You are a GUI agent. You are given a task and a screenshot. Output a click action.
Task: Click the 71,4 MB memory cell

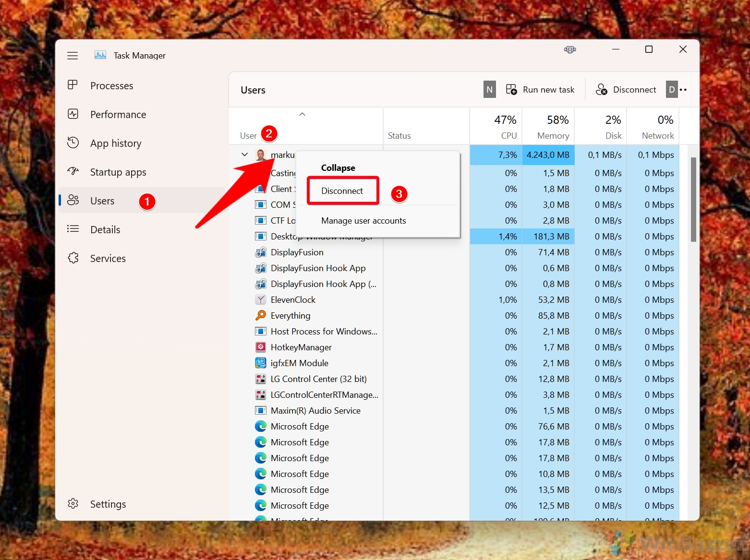pyautogui.click(x=548, y=252)
